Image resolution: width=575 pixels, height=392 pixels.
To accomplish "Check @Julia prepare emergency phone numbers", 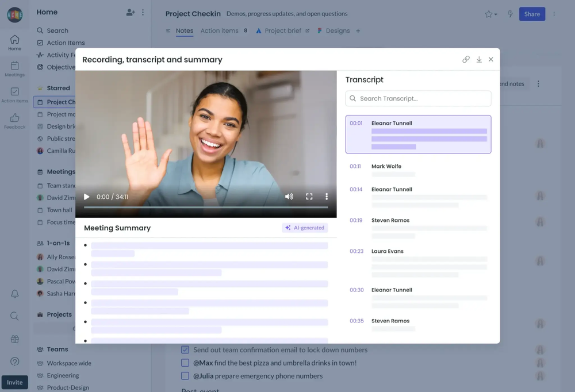I will click(x=185, y=376).
